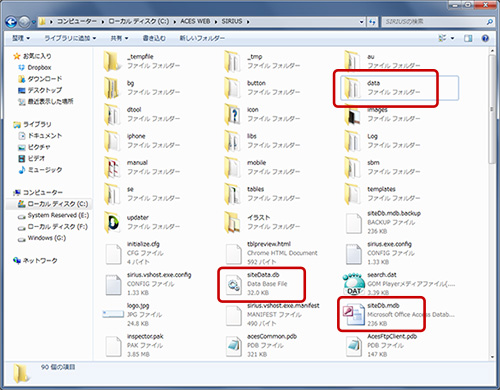Click the 書き込む burn button

[x=154, y=38]
